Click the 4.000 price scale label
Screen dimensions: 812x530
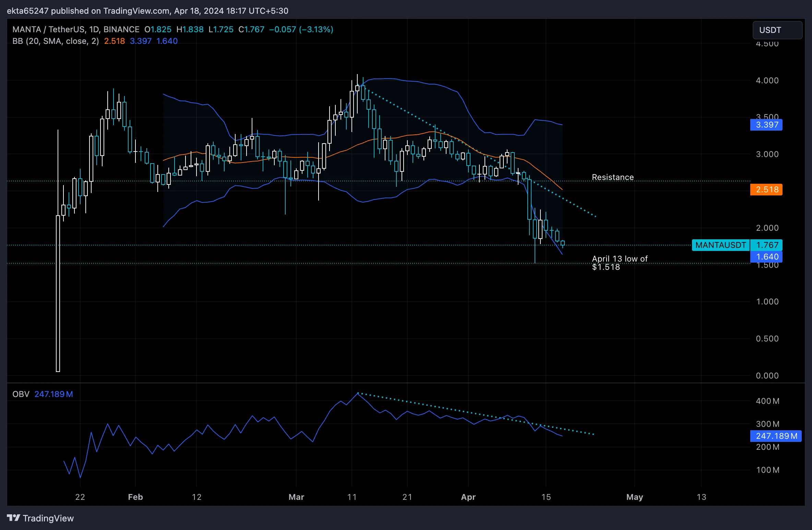767,81
